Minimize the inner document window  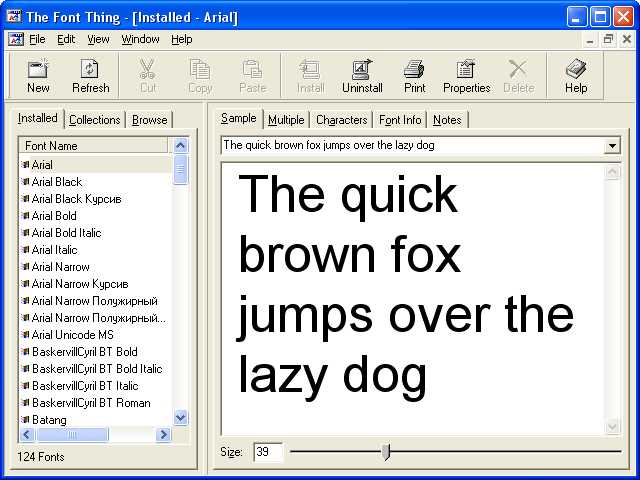tap(590, 40)
